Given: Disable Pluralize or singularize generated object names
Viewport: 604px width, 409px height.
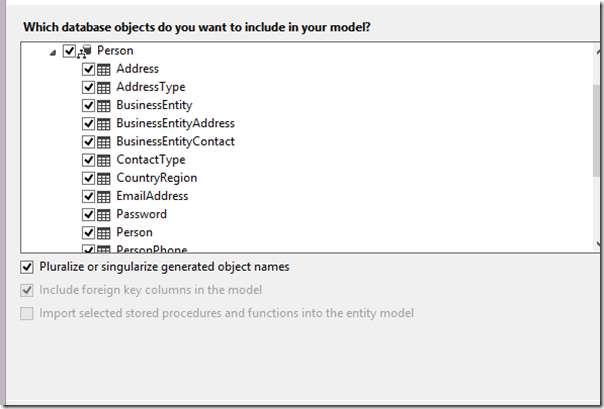Looking at the screenshot, I should pyautogui.click(x=27, y=267).
